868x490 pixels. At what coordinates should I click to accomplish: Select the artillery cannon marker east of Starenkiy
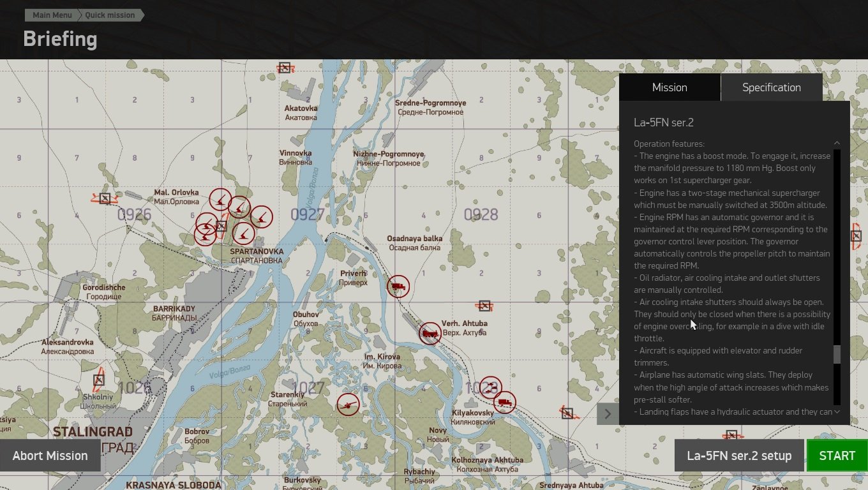coord(348,404)
